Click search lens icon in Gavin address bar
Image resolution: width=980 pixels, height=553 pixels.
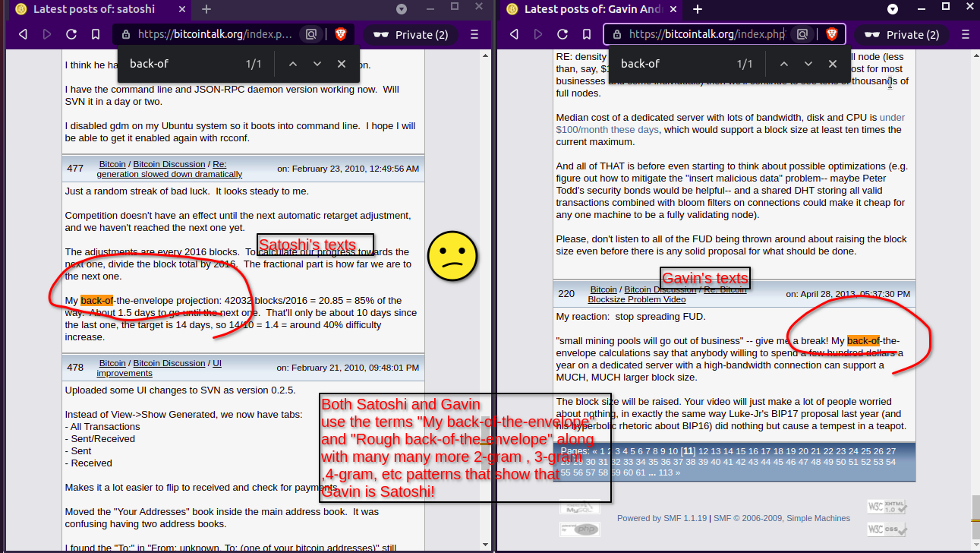(x=802, y=34)
